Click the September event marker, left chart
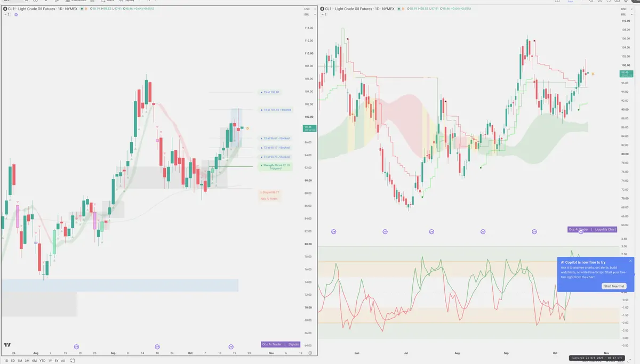The height and width of the screenshot is (364, 640). pyautogui.click(x=157, y=346)
